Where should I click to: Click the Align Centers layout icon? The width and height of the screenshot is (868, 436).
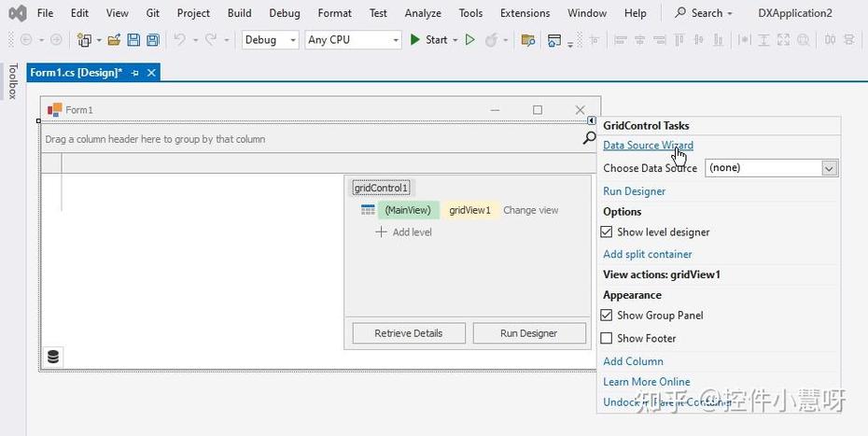[x=640, y=40]
